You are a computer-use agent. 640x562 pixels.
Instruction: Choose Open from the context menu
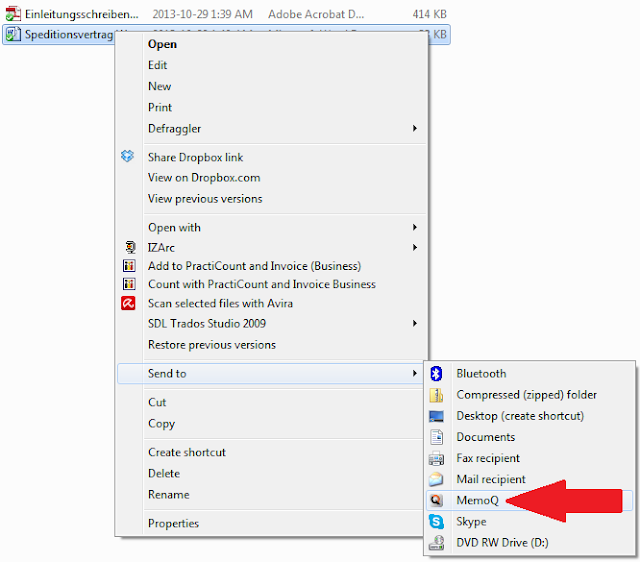(162, 44)
